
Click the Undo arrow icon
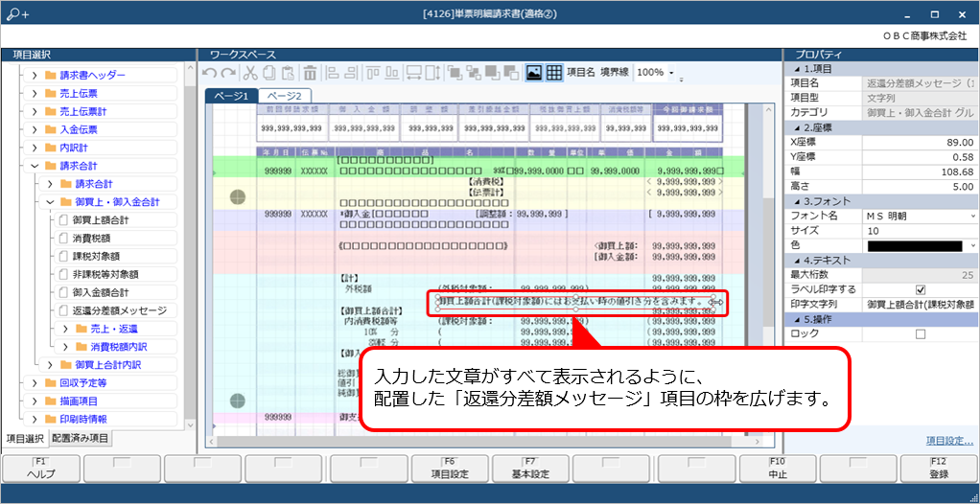click(x=211, y=73)
